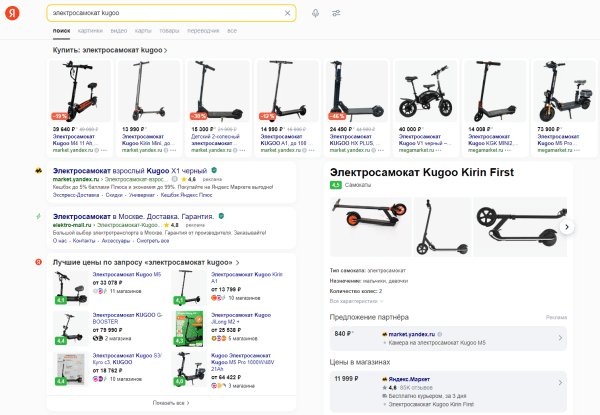Click the Yandex logo icon
Image resolution: width=600 pixels, height=415 pixels.
pos(11,13)
